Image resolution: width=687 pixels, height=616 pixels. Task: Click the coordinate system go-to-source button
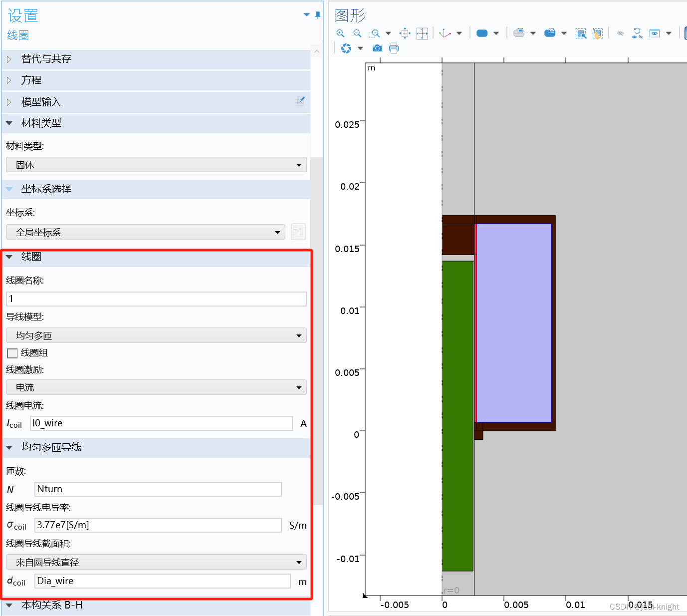point(298,232)
